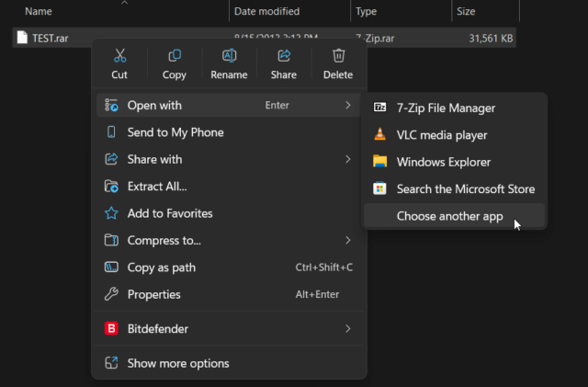Click the Cut label text

click(x=119, y=74)
